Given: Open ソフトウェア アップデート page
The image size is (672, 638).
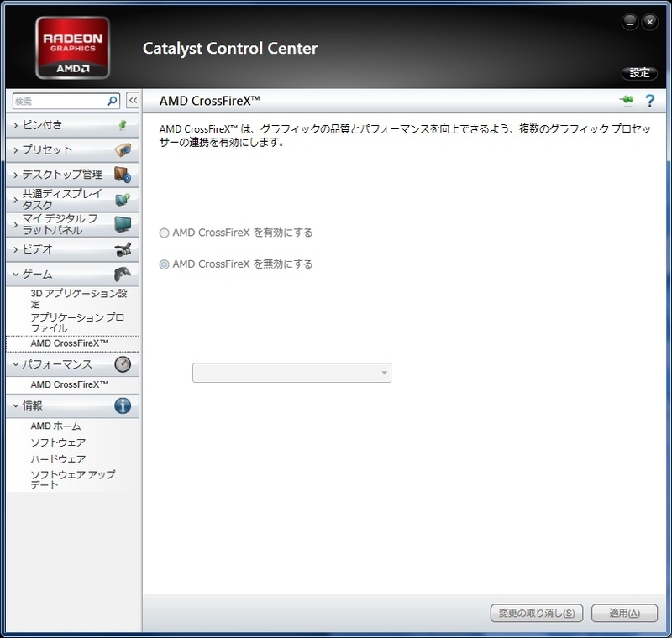Looking at the screenshot, I should 72,479.
